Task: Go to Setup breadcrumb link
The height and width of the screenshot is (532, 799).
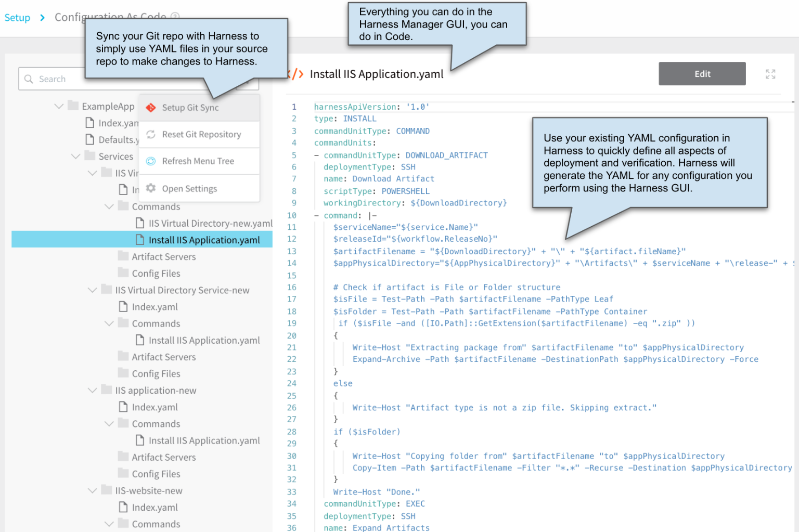Action: 17,18
